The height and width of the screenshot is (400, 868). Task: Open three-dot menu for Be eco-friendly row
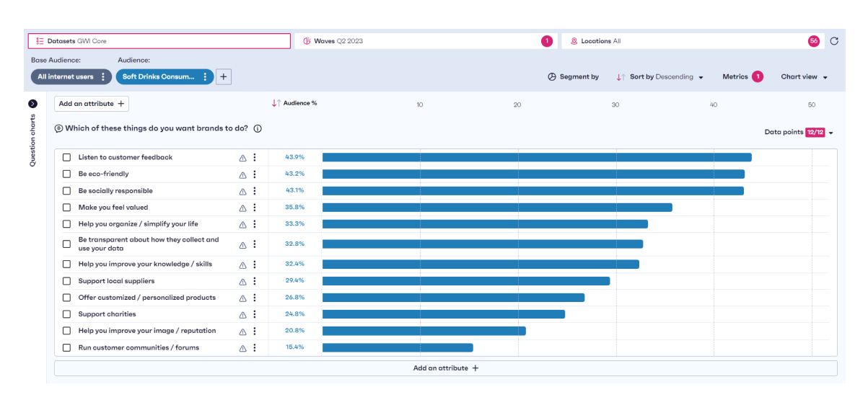tap(254, 174)
